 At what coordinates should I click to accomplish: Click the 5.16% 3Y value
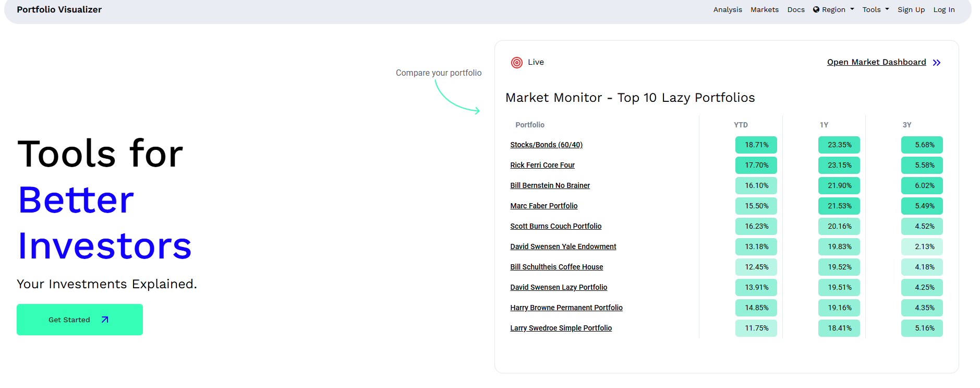pyautogui.click(x=922, y=328)
